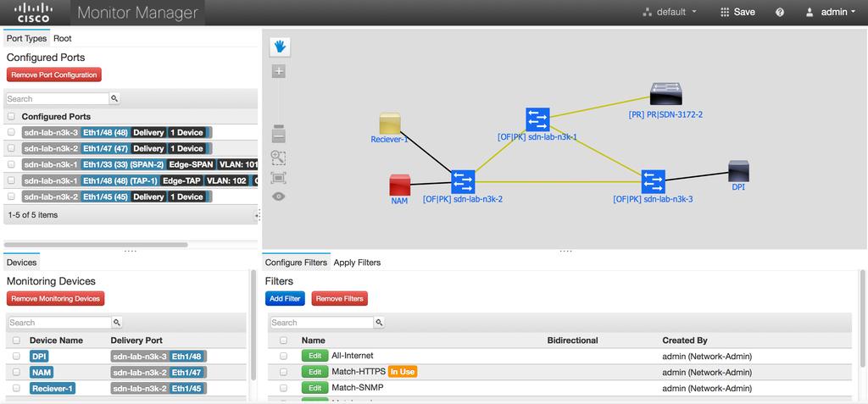
Task: Check the select-all Configured Ports checkbox
Action: [x=11, y=116]
